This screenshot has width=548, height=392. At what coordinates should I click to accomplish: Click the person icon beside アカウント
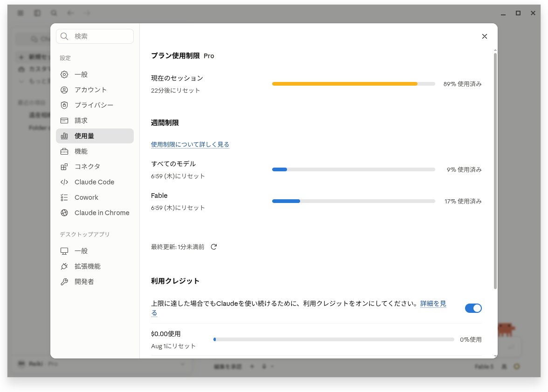tap(64, 90)
